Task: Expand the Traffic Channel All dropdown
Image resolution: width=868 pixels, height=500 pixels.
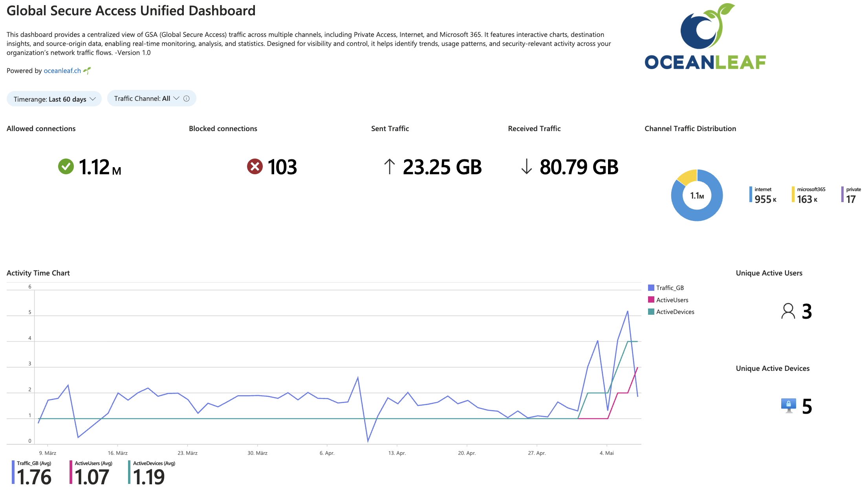Action: 146,99
